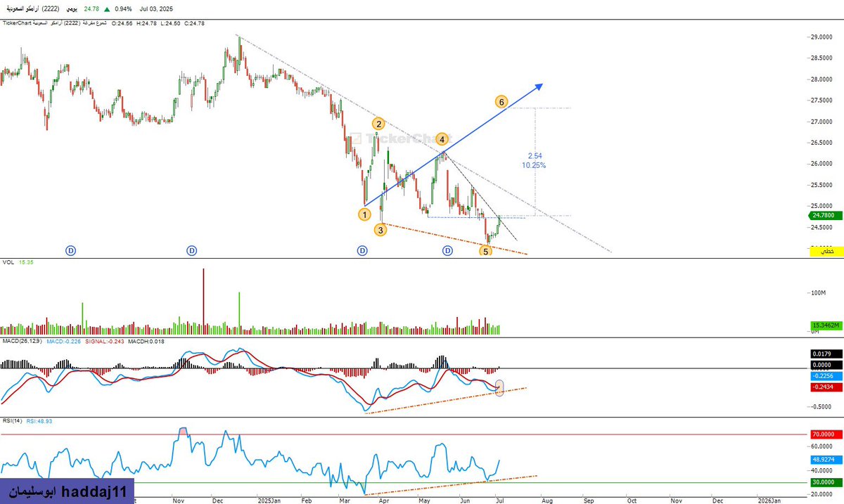Click the TickerChart label in the info line
The width and height of the screenshot is (844, 504).
[x=17, y=23]
